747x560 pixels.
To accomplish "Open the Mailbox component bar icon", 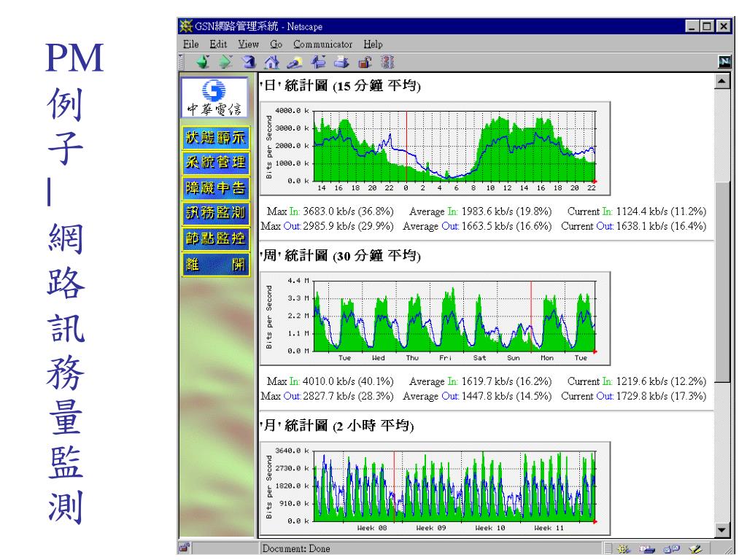I will pos(647,549).
